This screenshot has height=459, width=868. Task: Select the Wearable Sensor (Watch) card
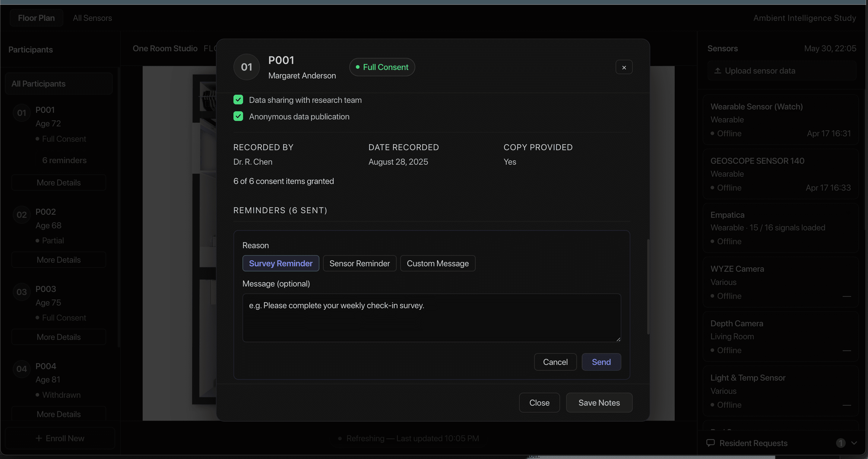[781, 120]
